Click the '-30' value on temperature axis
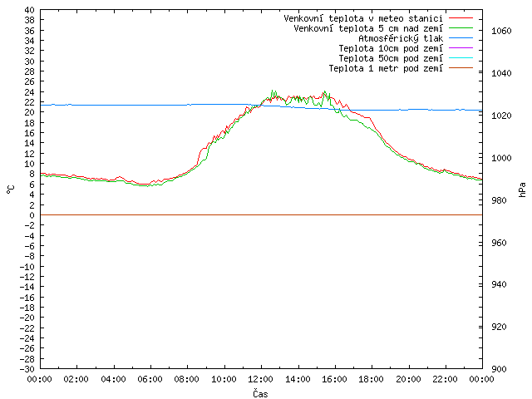532x399 pixels. (27, 369)
